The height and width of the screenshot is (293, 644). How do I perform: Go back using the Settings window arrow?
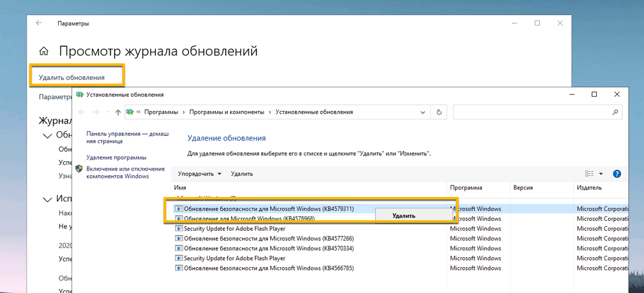[x=39, y=23]
